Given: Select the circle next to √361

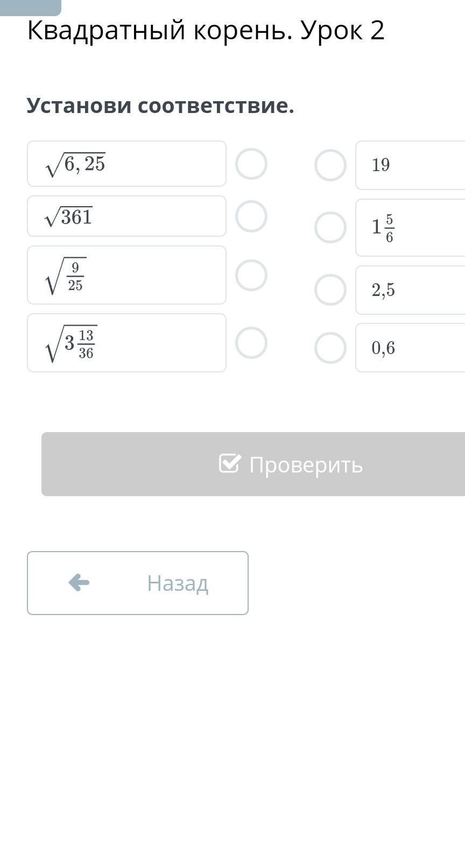Looking at the screenshot, I should click(251, 216).
